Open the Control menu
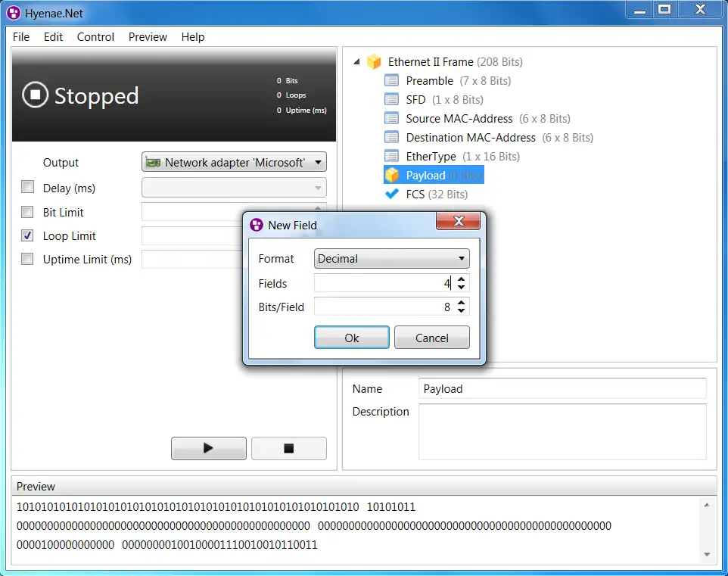 (95, 36)
